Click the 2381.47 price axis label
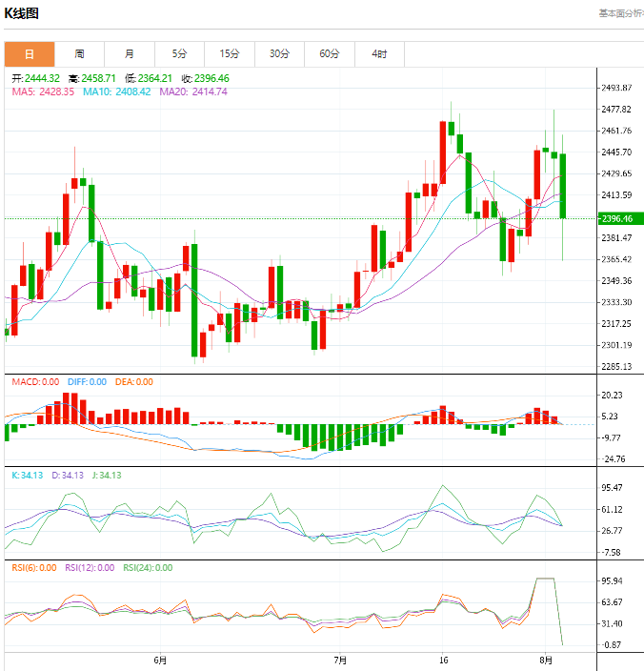Viewport: 644px width, 671px height. 616,237
